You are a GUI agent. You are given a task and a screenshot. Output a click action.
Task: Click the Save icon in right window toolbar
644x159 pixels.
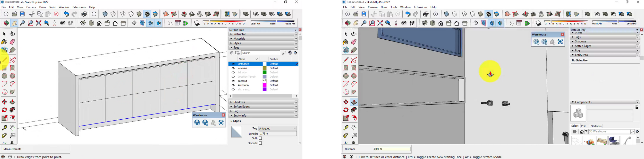[x=364, y=14]
